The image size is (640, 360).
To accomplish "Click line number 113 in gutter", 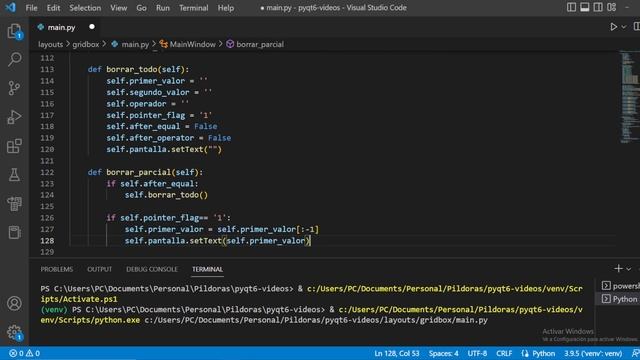I will (47, 69).
